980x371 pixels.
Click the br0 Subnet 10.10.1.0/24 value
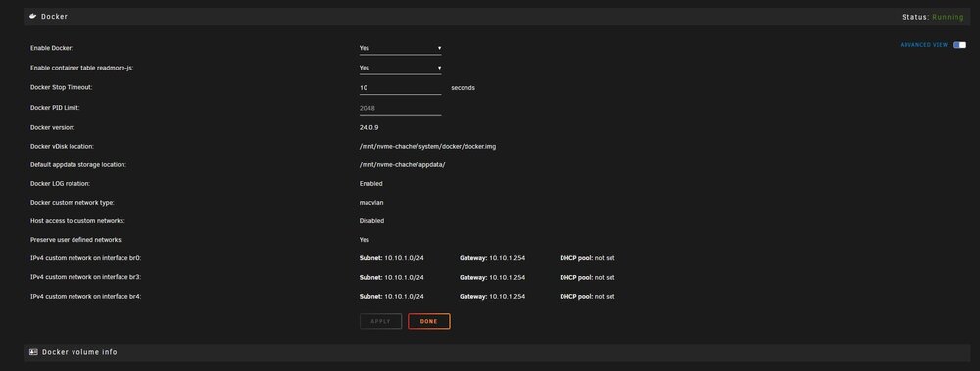point(404,258)
